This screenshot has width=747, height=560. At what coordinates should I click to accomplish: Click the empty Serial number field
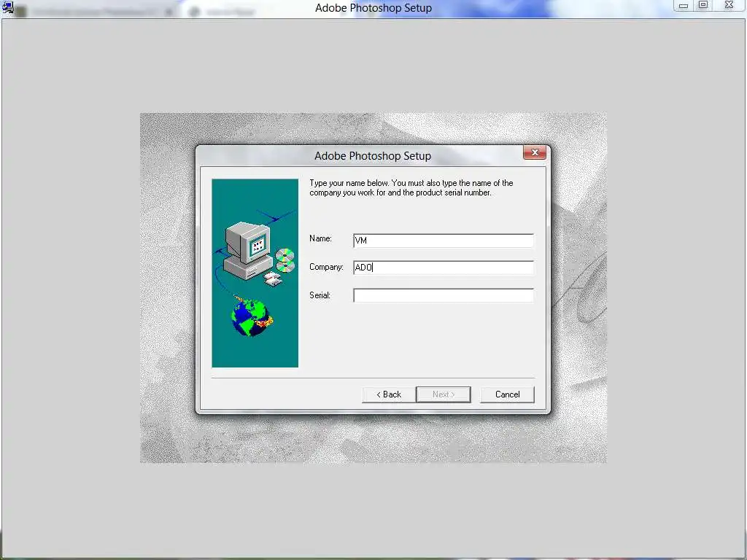[x=443, y=295]
